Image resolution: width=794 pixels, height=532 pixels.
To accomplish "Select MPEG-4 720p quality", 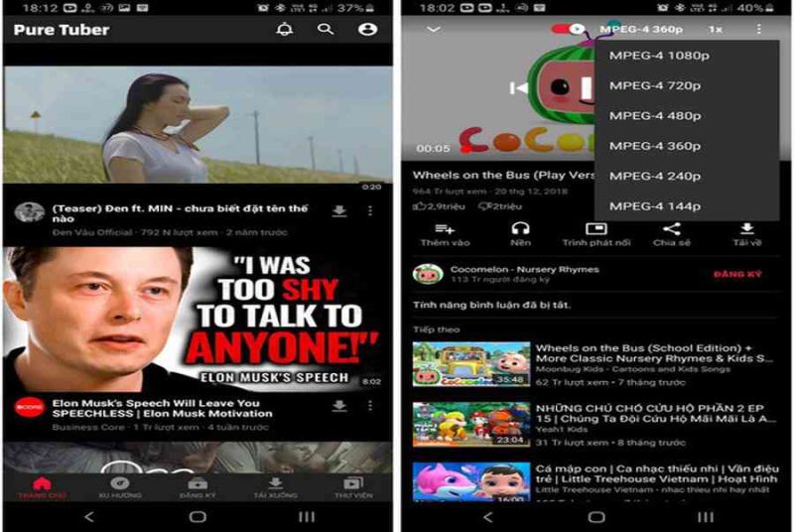I will point(687,85).
